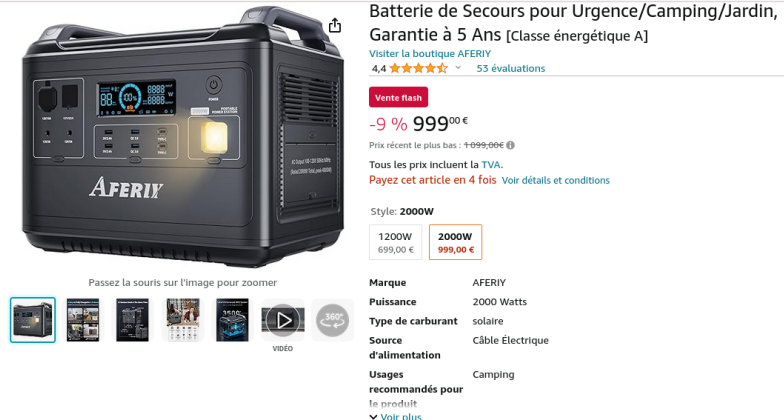Viewport: 784px width, 420px height.
Task: Select the fourth thumbnail with person
Action: [182, 320]
